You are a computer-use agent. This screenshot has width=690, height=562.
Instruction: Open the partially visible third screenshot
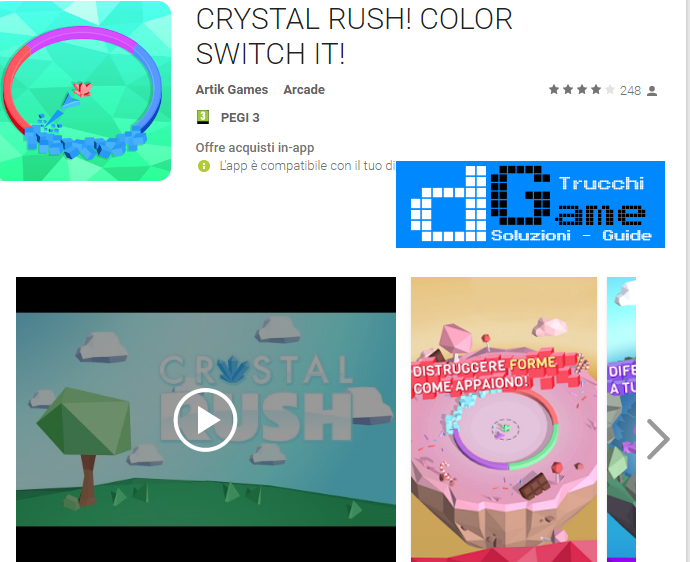(x=621, y=419)
